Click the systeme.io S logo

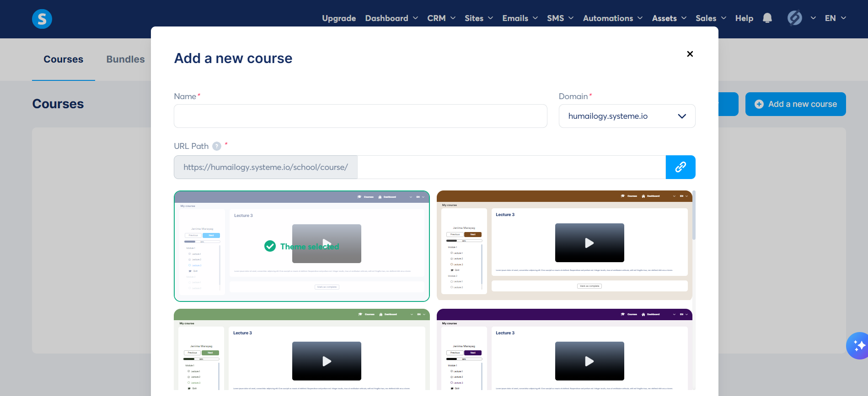pyautogui.click(x=42, y=19)
